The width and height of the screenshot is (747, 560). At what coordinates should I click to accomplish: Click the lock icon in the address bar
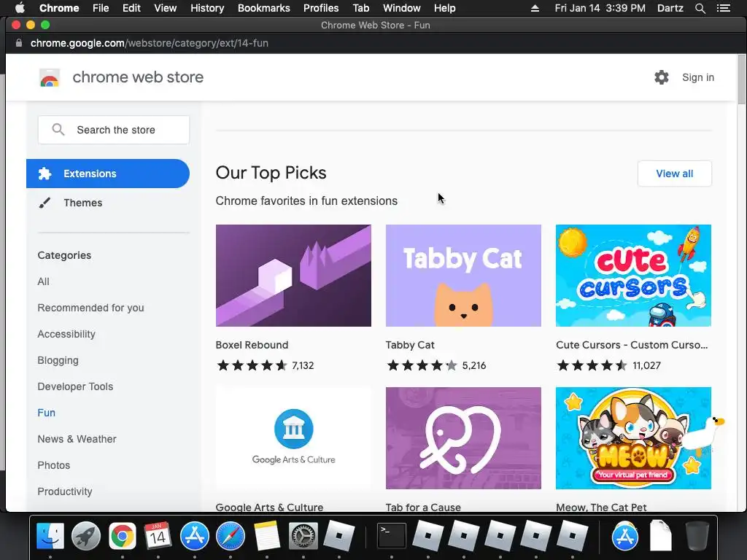(19, 43)
